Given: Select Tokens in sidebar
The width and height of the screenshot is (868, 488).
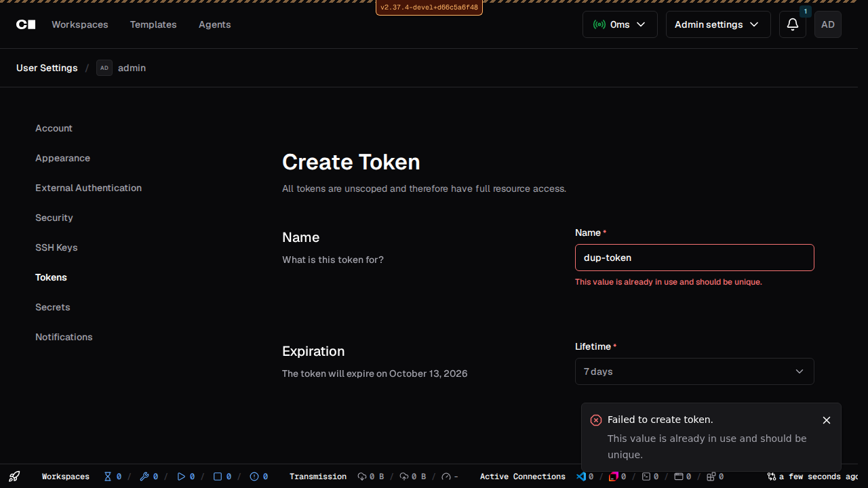Looking at the screenshot, I should coord(51,277).
